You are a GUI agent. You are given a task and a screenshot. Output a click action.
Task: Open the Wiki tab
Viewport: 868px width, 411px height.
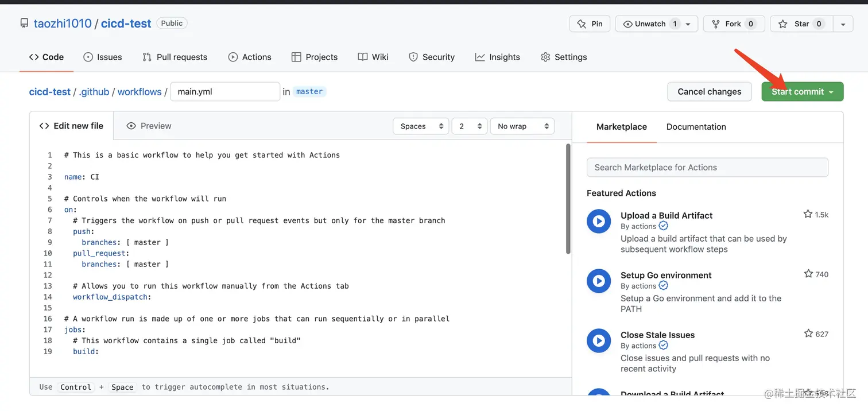click(373, 57)
